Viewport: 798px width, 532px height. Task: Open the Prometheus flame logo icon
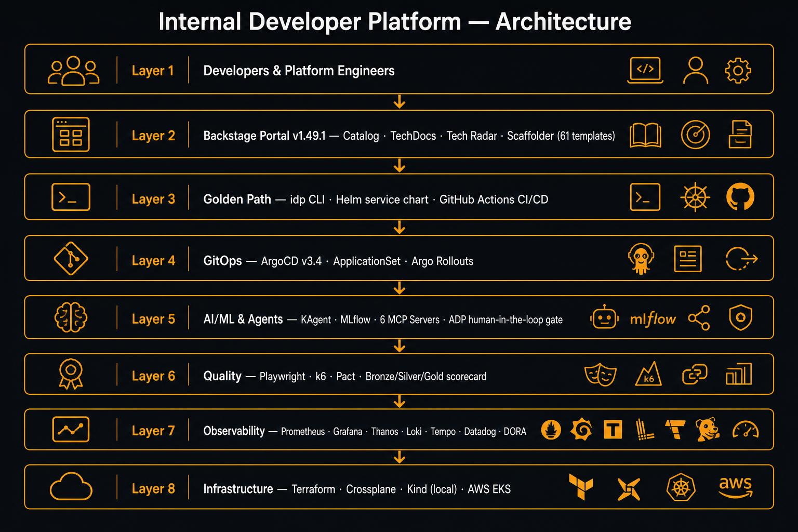point(551,430)
